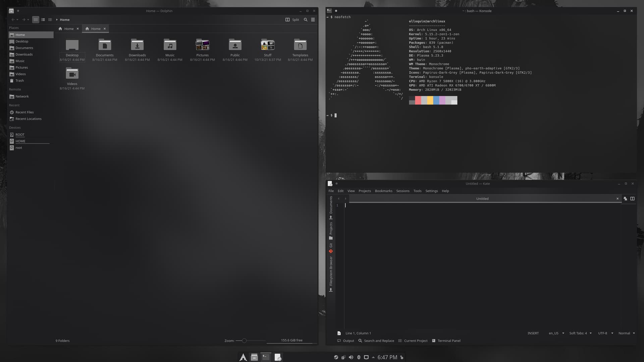Open Kate Sessions menu

point(402,191)
